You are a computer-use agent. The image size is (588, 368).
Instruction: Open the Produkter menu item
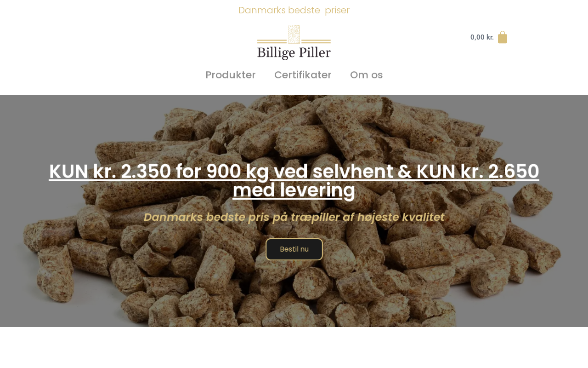(x=231, y=75)
